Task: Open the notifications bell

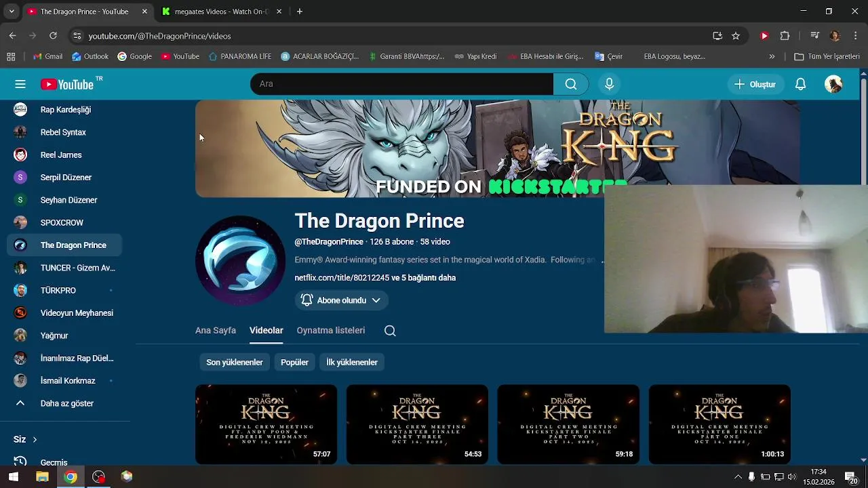Action: [x=800, y=84]
